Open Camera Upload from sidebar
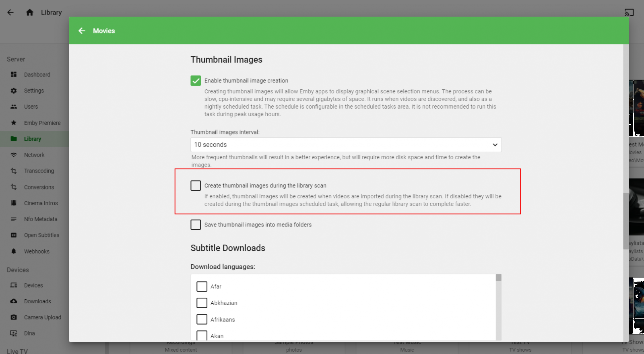644x354 pixels. [43, 317]
